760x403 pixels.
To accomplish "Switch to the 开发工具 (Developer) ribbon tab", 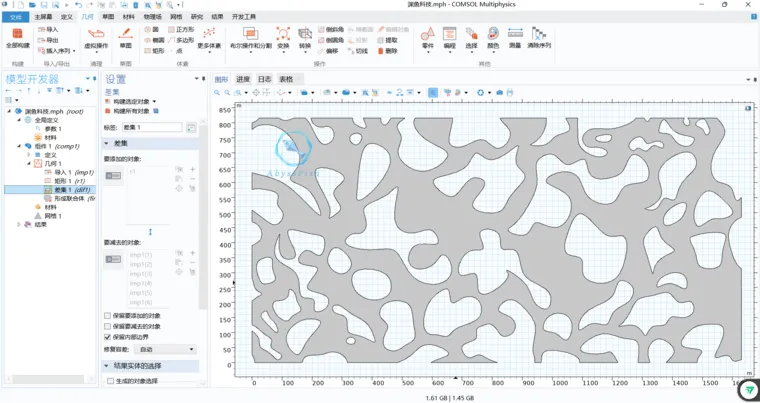I will coord(244,16).
